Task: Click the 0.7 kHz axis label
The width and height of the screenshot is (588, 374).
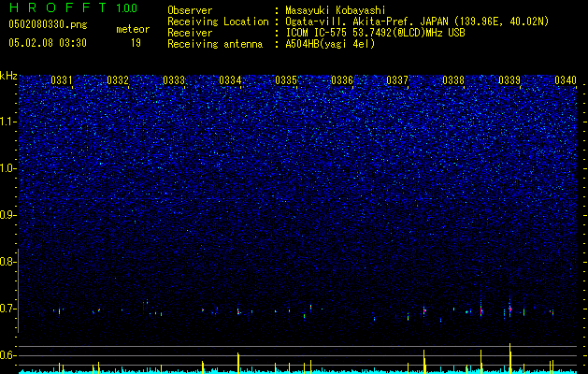Action: (7, 309)
